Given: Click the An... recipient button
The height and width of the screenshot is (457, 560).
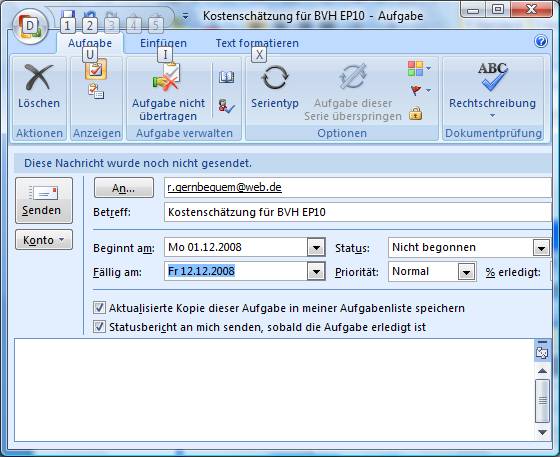Looking at the screenshot, I should (x=124, y=187).
